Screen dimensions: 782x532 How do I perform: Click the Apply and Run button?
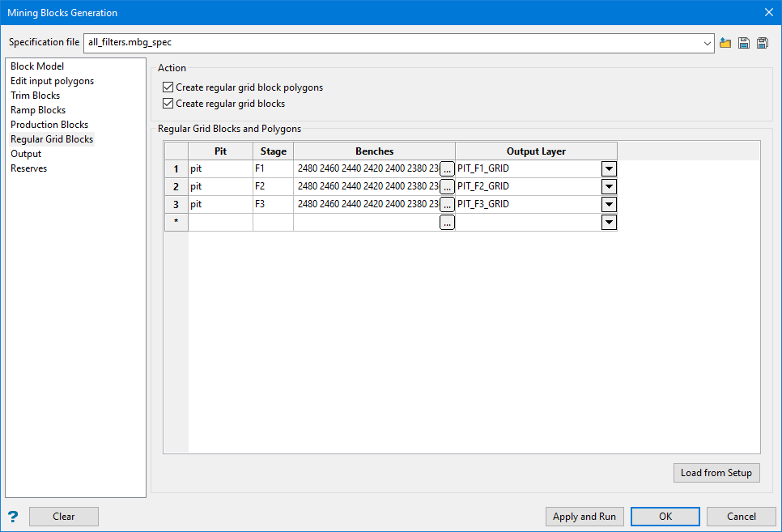pyautogui.click(x=584, y=517)
